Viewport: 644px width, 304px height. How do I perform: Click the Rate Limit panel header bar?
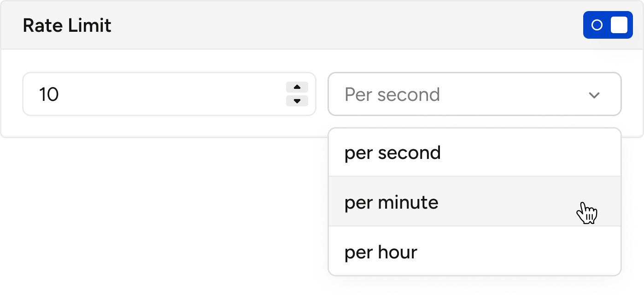[322, 25]
